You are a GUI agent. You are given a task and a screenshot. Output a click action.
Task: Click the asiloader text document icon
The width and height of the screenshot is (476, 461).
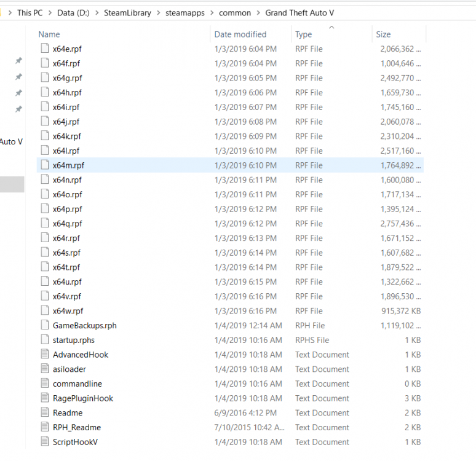coord(45,369)
